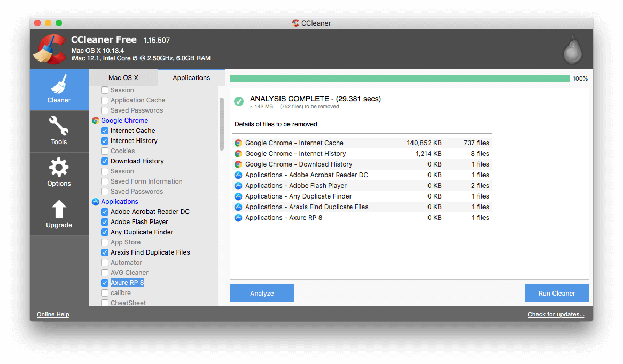Click the CCleaner icon in title bar
The image size is (623, 364).
[x=295, y=23]
